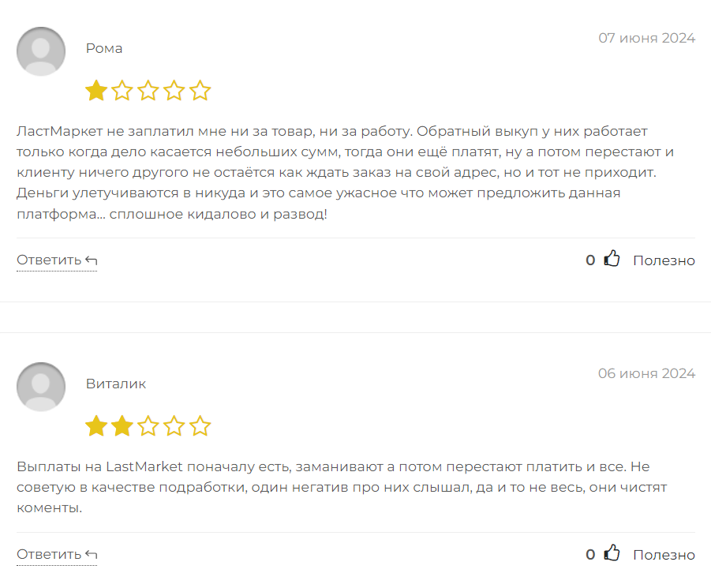Click fourth star in Виталик's rating
Screen dimensions: 711x588
coord(174,427)
